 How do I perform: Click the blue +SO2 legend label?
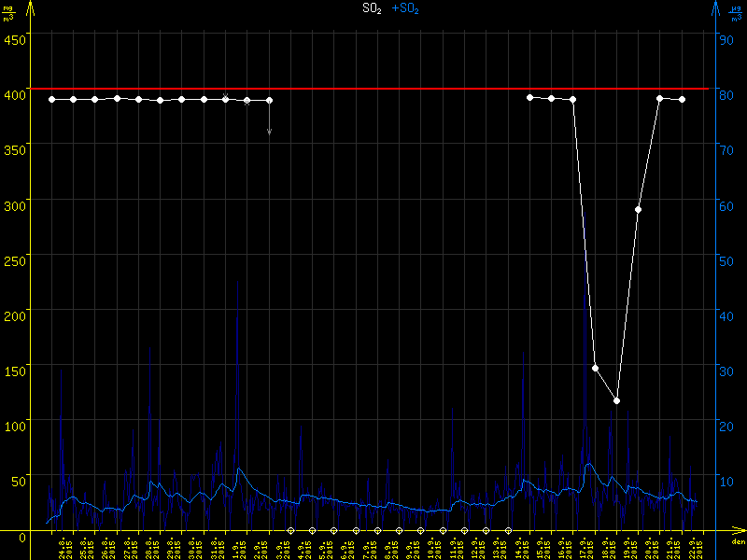(x=405, y=8)
